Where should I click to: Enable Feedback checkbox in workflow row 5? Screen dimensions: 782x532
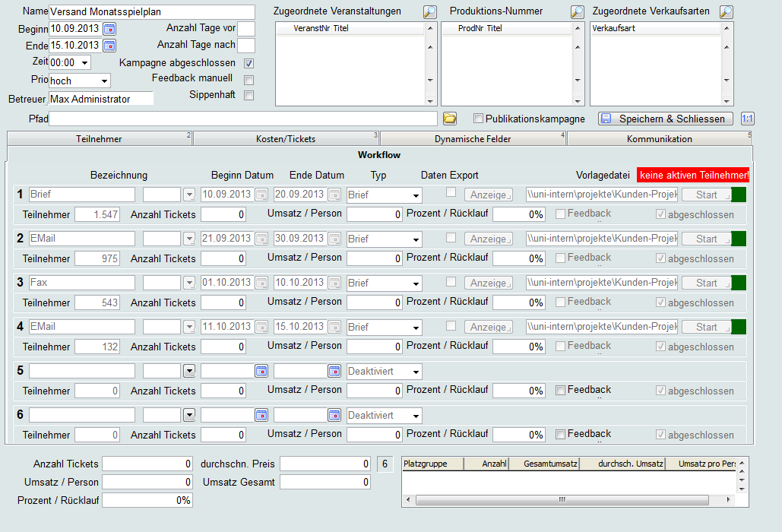click(561, 391)
